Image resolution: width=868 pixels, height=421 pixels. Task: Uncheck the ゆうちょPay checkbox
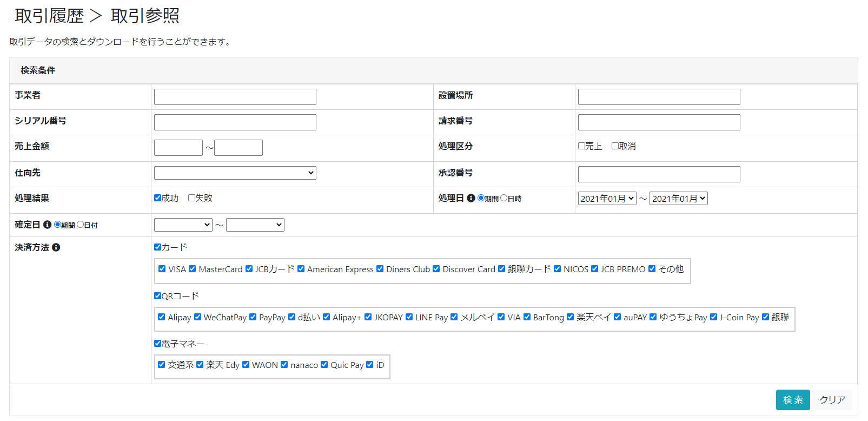click(x=653, y=317)
